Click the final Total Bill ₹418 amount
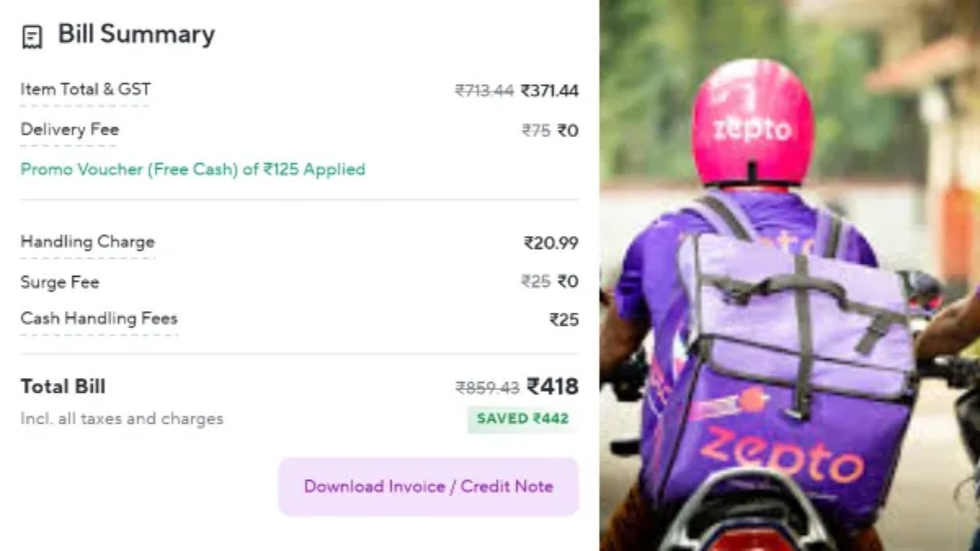This screenshot has height=551, width=980. pyautogui.click(x=553, y=386)
